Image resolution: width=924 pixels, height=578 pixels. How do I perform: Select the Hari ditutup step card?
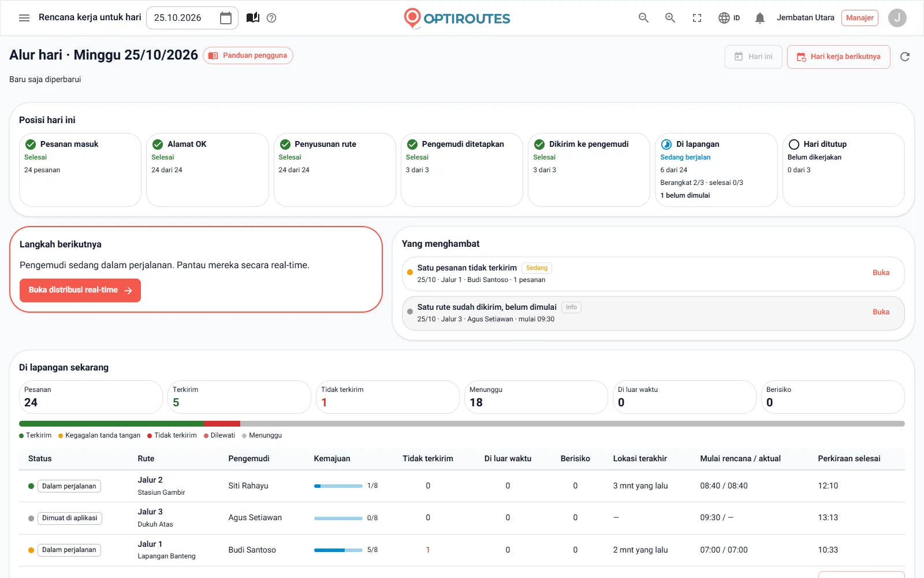(x=843, y=170)
